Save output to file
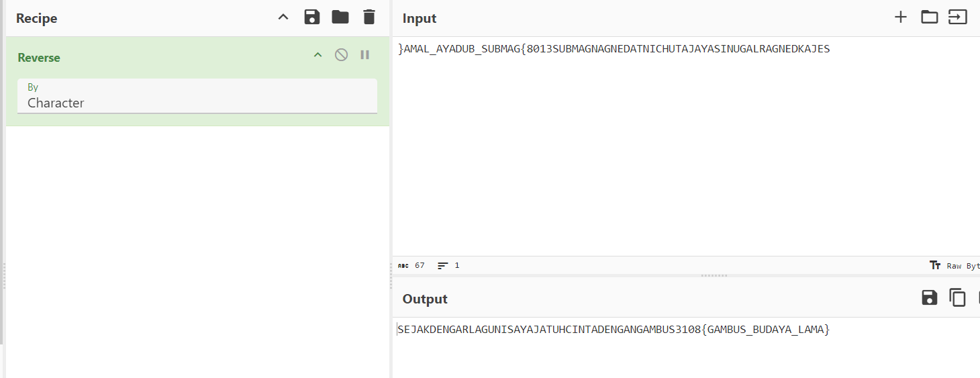This screenshot has height=378, width=980. point(929,298)
